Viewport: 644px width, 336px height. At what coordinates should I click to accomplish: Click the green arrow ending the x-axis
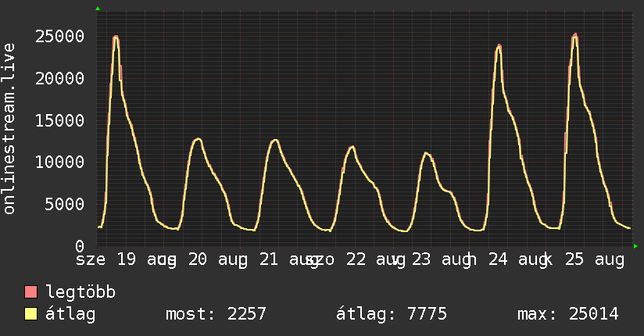click(635, 246)
